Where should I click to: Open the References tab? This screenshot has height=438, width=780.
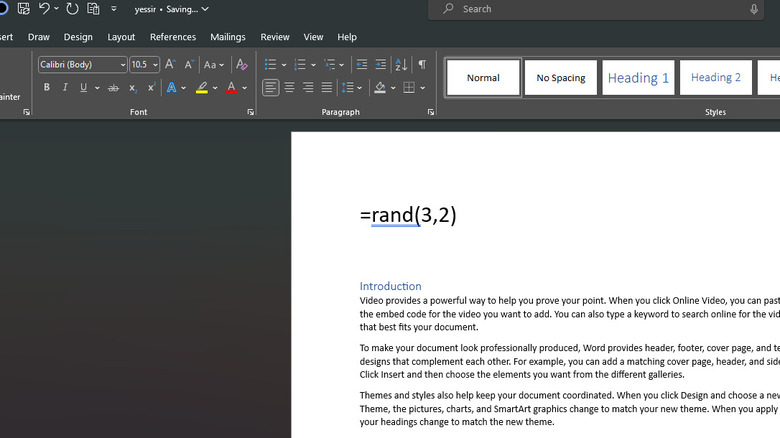[x=173, y=37]
